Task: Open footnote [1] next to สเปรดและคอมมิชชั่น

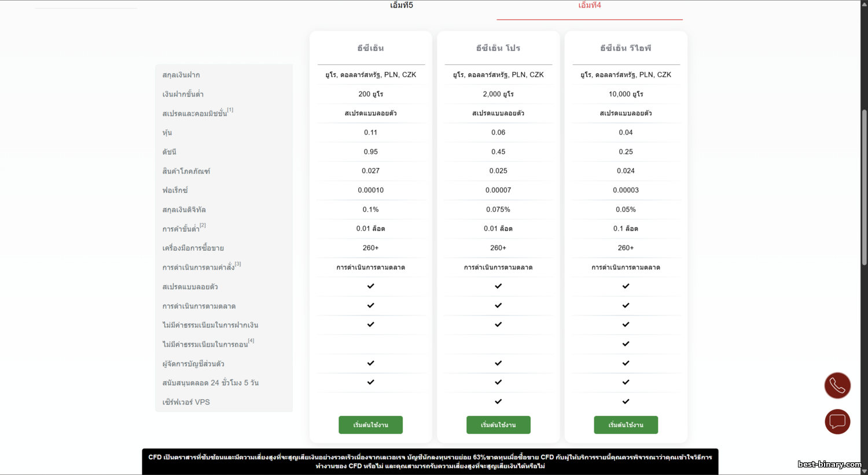Action: pyautogui.click(x=230, y=110)
